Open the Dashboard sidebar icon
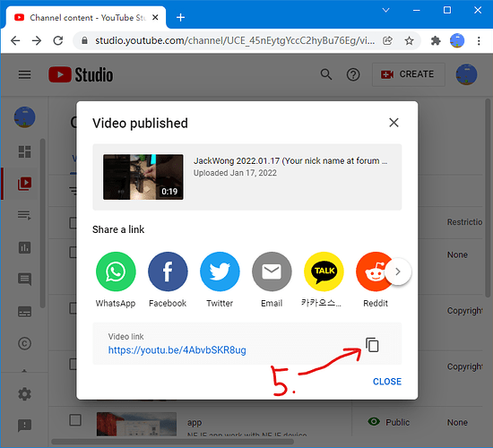 tap(24, 151)
